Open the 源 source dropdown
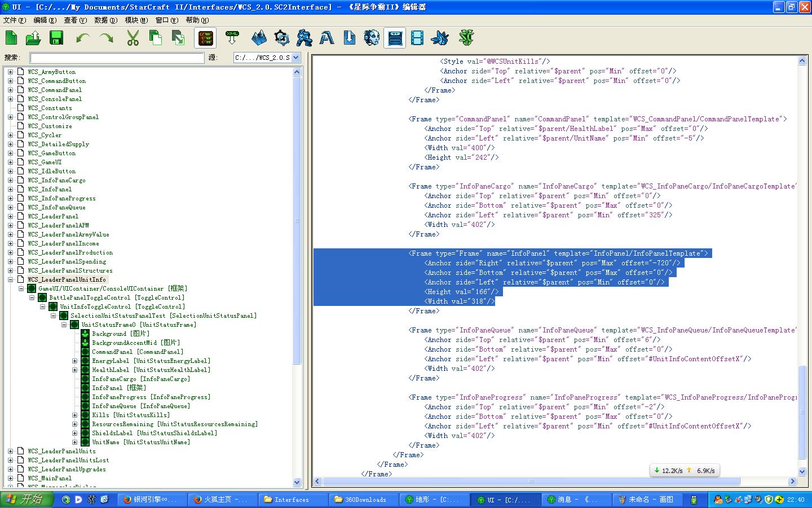This screenshot has height=508, width=812. tap(267, 58)
